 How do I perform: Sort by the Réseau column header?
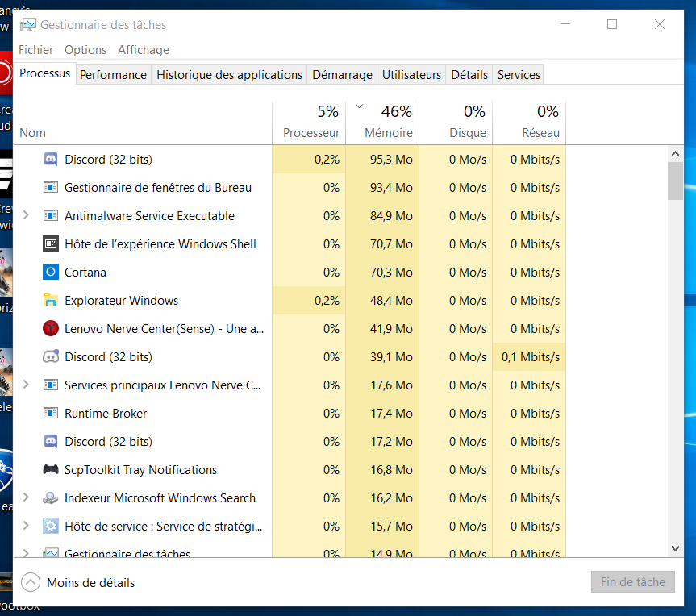point(530,123)
